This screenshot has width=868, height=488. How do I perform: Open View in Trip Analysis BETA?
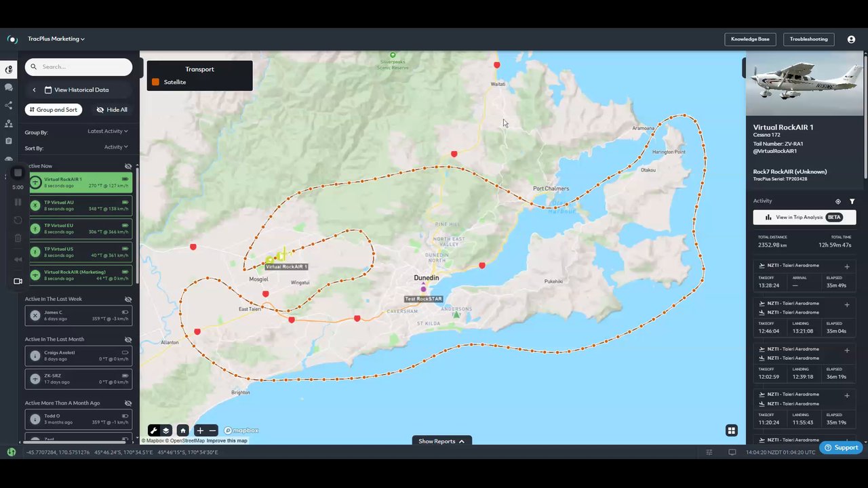pyautogui.click(x=804, y=218)
